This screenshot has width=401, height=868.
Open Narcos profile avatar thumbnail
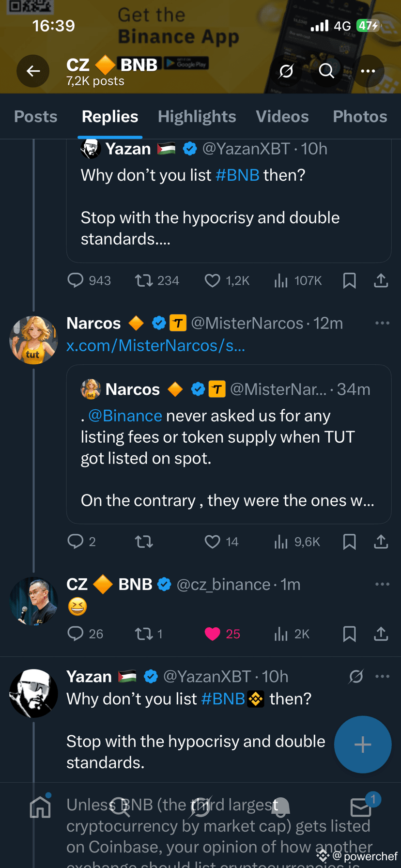(33, 340)
